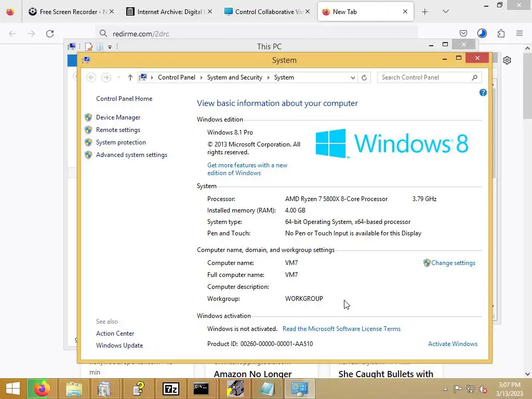Viewport: 532px width, 399px height.
Task: Open Windows Update under See also
Action: point(119,345)
